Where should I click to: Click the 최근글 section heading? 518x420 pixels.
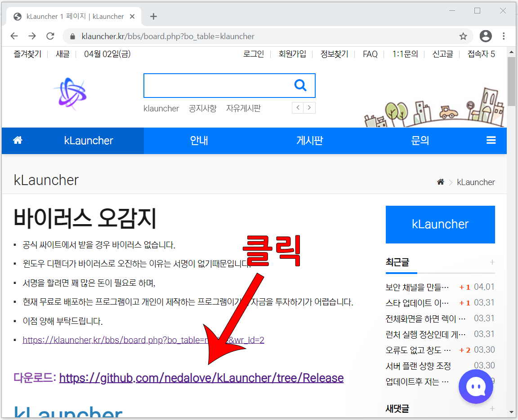pyautogui.click(x=397, y=262)
